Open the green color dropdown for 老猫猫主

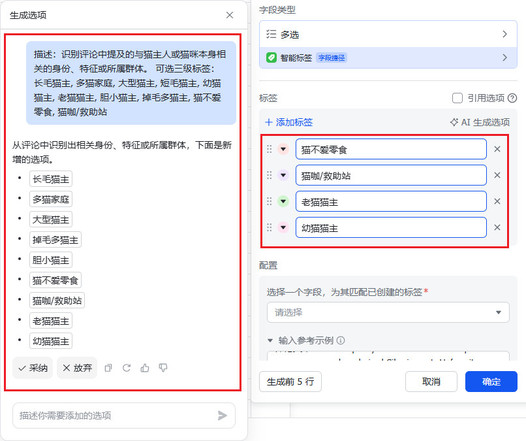click(283, 201)
